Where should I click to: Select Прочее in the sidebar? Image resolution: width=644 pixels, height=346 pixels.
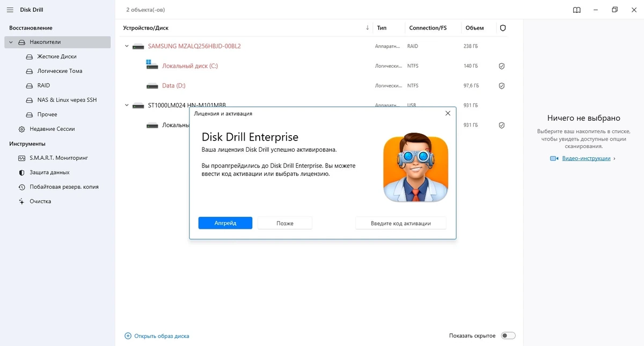[47, 114]
